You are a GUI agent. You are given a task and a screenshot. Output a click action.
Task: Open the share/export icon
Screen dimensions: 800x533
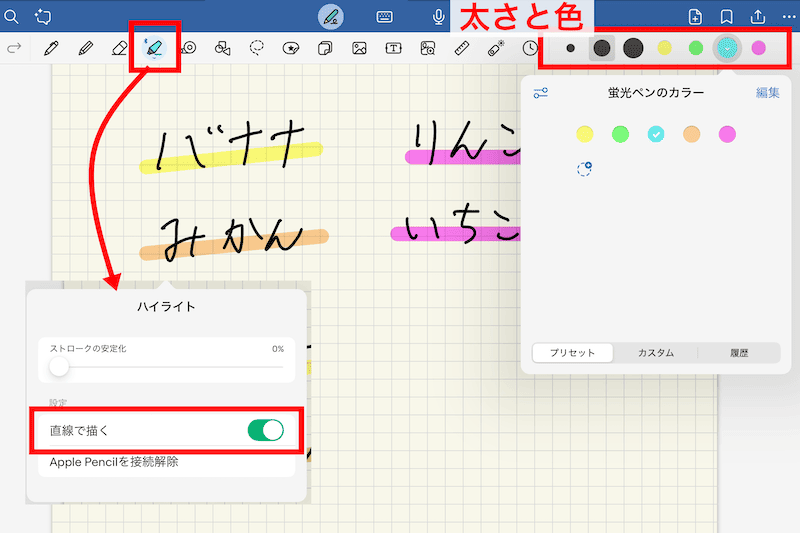(757, 16)
